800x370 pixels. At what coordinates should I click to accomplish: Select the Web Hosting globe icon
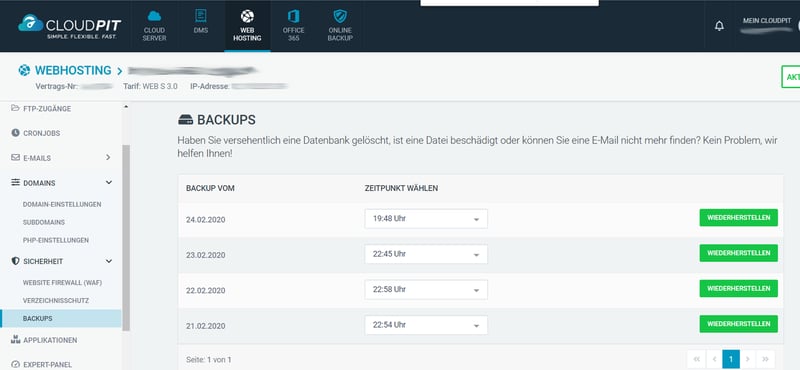pos(247,16)
